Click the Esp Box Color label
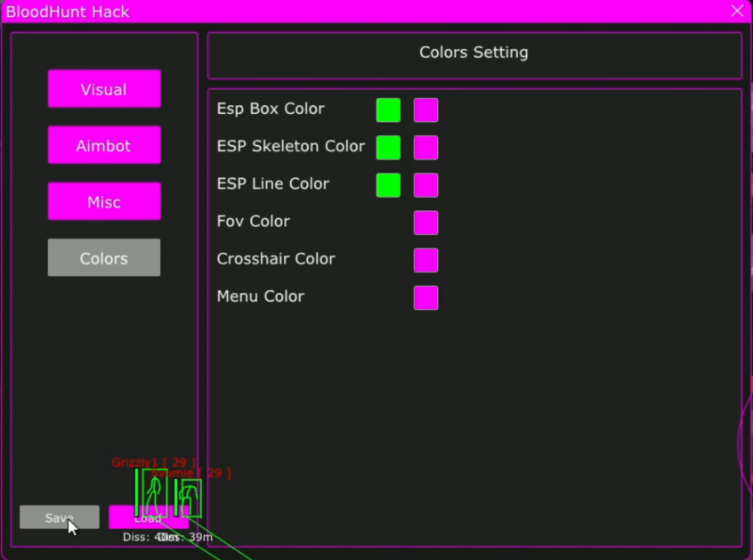The width and height of the screenshot is (753, 560). tap(271, 109)
